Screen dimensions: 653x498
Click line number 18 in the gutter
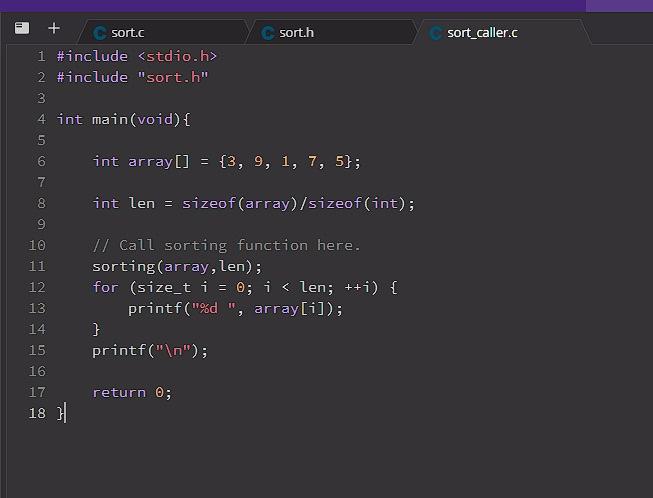[x=37, y=413]
